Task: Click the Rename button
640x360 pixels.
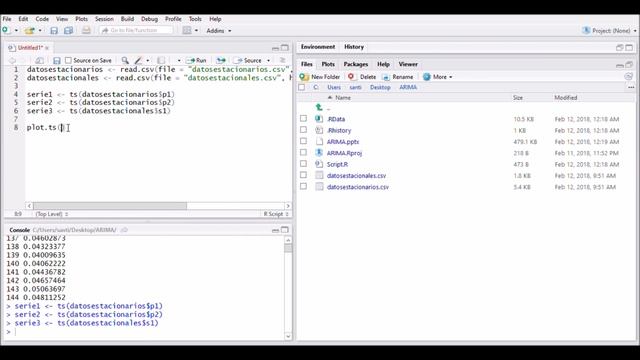Action: 398,77
